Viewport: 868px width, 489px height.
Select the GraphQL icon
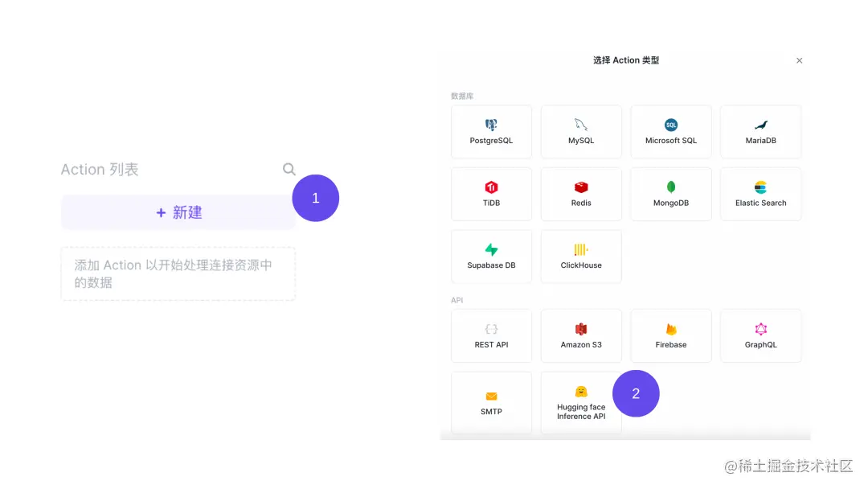tap(760, 329)
